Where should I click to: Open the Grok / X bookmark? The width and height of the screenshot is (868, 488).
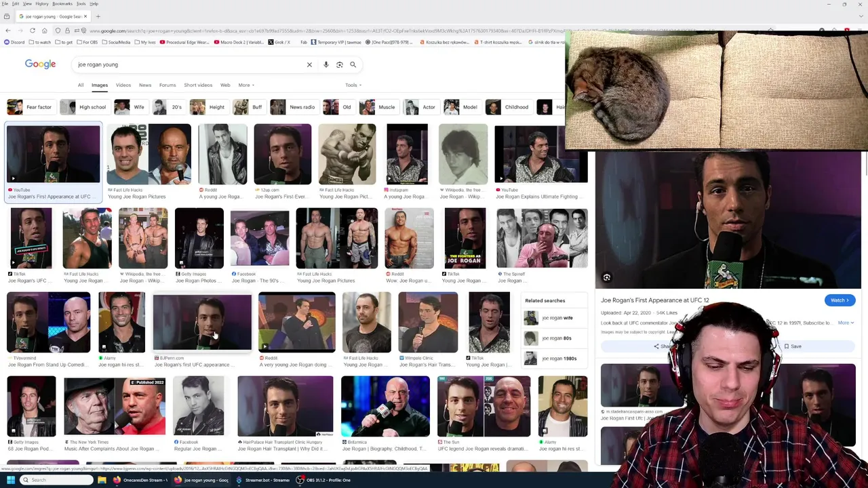[279, 42]
